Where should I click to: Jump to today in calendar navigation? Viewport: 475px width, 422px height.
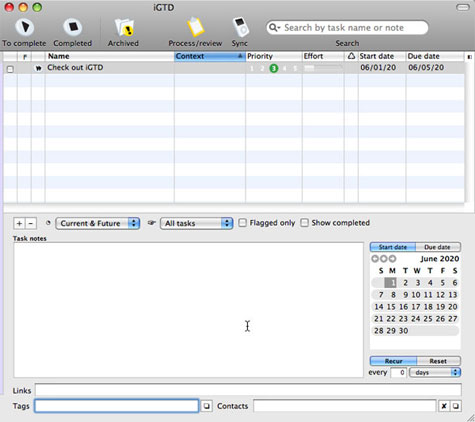tap(384, 259)
